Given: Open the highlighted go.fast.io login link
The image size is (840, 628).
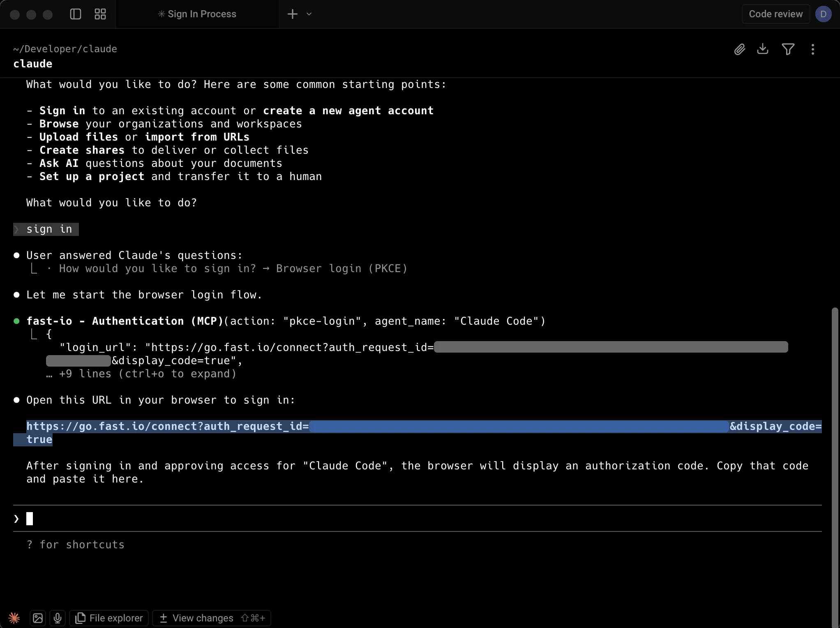Looking at the screenshot, I should point(168,426).
